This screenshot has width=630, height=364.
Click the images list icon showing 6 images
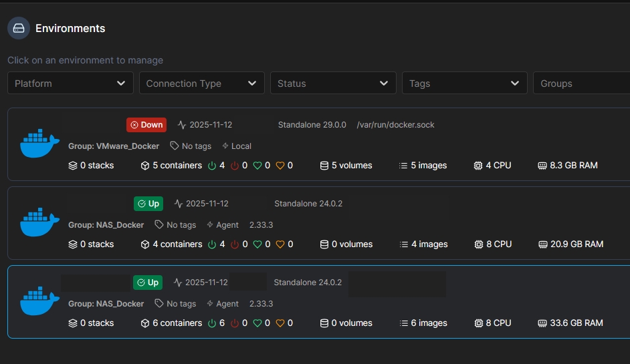click(403, 323)
